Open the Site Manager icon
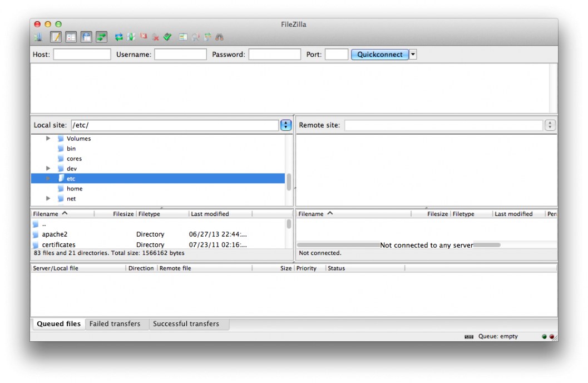This screenshot has height=383, width=588. pos(38,37)
